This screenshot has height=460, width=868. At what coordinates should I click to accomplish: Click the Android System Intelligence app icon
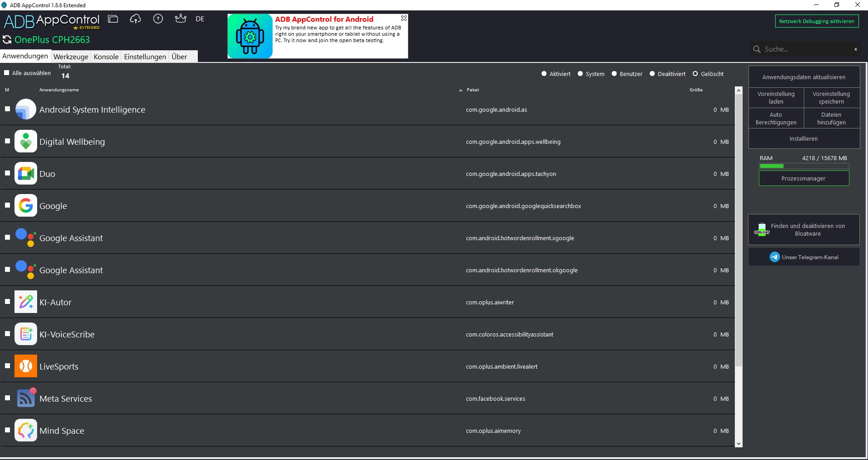click(26, 109)
